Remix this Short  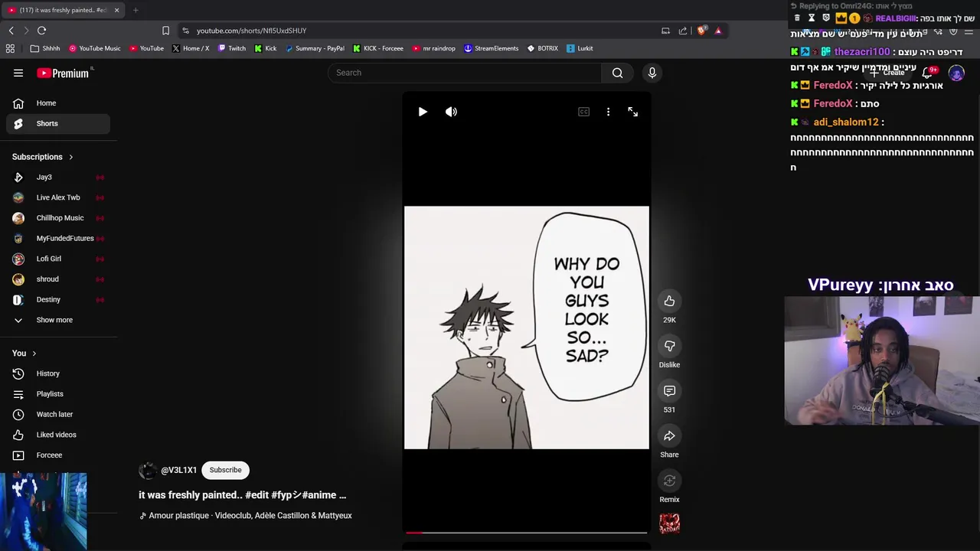(669, 481)
